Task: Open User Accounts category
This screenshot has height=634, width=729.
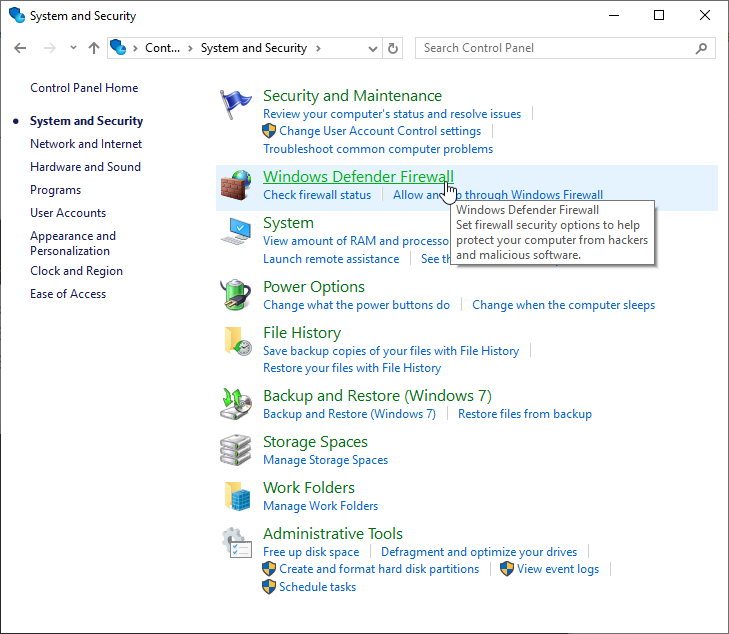Action: (x=68, y=213)
